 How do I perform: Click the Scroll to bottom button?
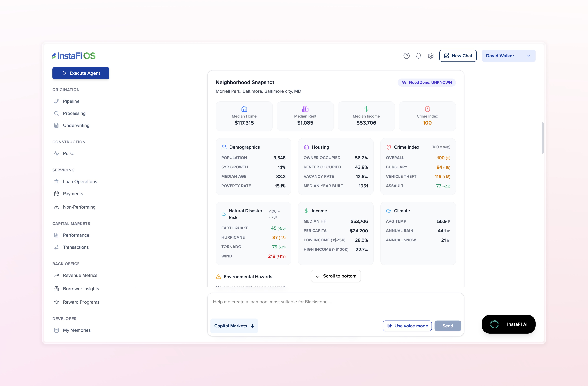pyautogui.click(x=336, y=276)
